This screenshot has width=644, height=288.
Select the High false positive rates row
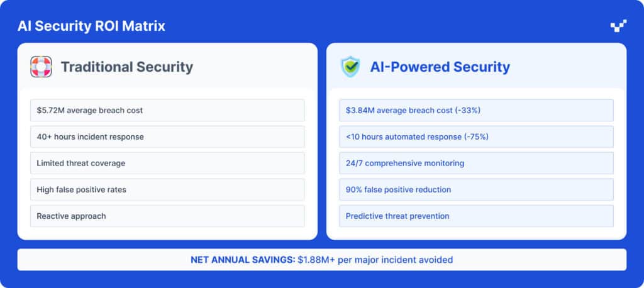click(x=167, y=189)
